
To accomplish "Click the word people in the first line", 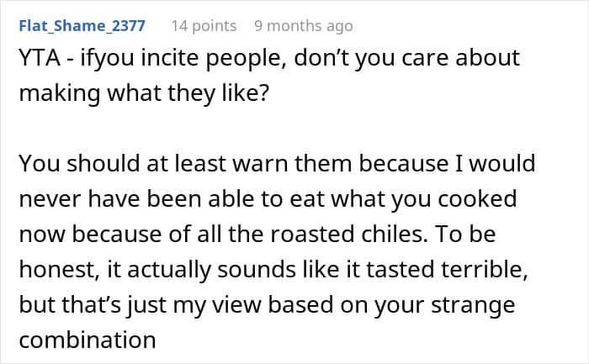I will [x=247, y=59].
